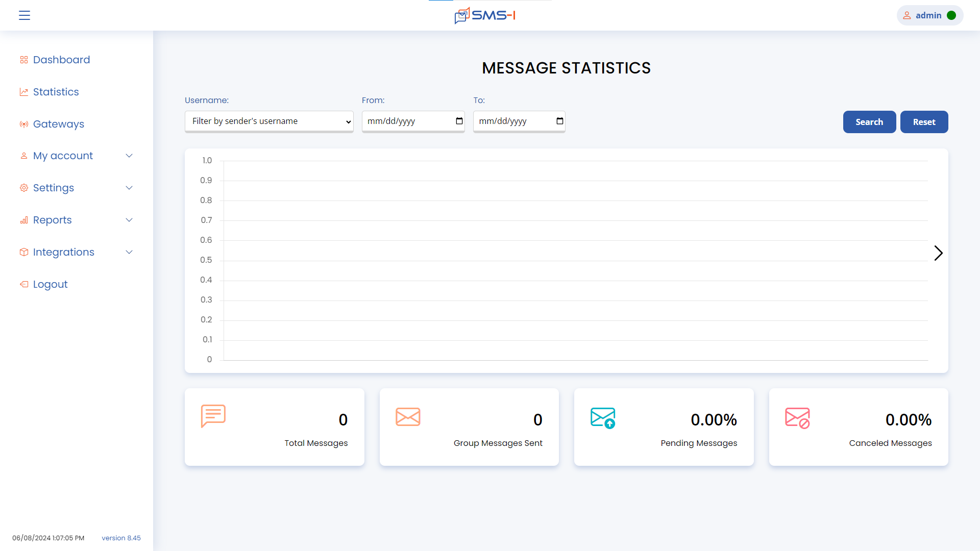This screenshot has width=980, height=551.
Task: Click the Total Messages label
Action: [x=316, y=443]
